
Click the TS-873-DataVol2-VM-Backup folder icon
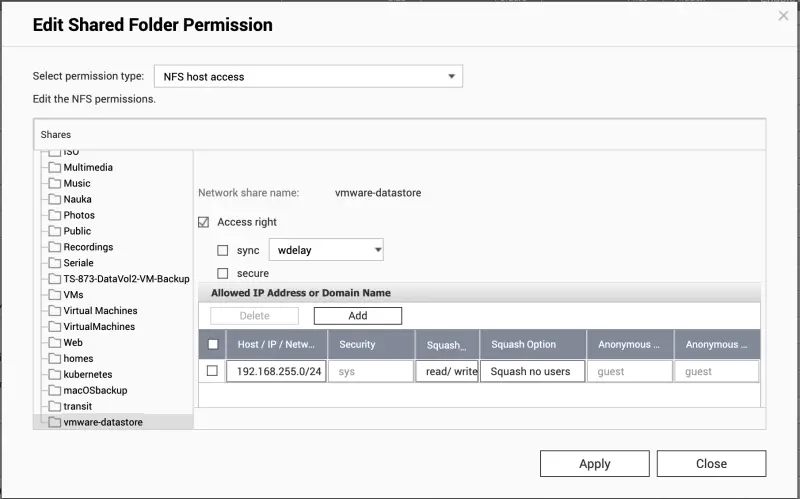[x=55, y=279]
